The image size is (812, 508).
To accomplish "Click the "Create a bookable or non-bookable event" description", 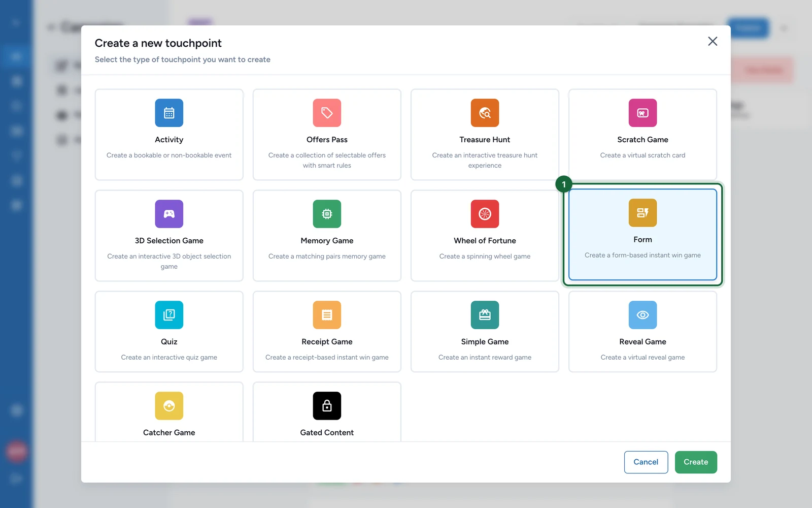I will click(x=169, y=155).
